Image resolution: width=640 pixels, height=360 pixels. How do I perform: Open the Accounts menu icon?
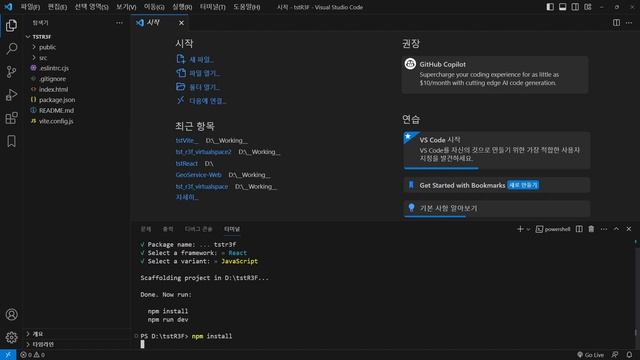pyautogui.click(x=11, y=314)
